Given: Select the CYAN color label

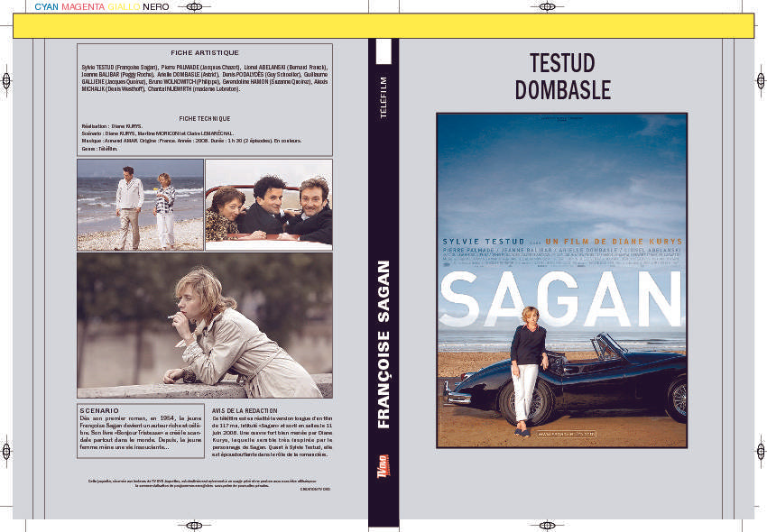Looking at the screenshot, I should [45, 7].
